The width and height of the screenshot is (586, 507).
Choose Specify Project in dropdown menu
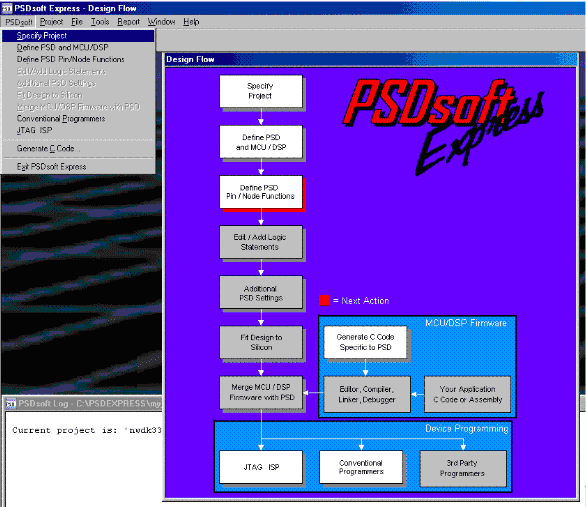[78, 36]
